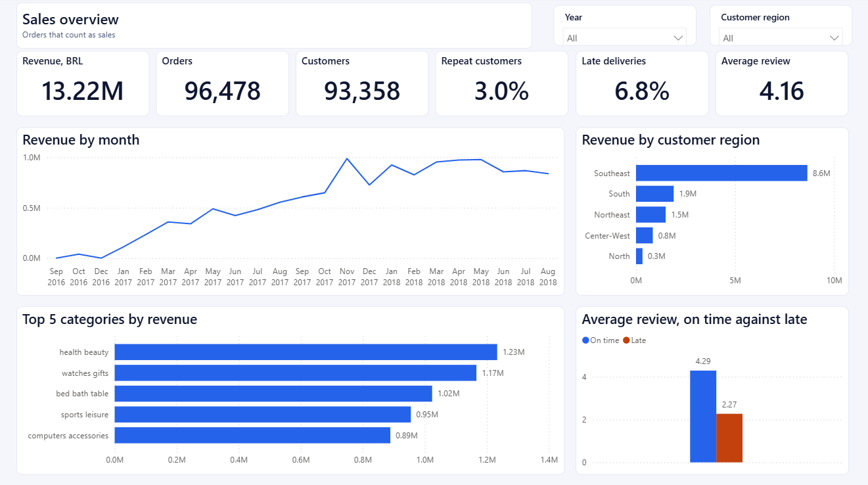Select the sports leisure category bar
The image size is (868, 485).
coord(263,415)
